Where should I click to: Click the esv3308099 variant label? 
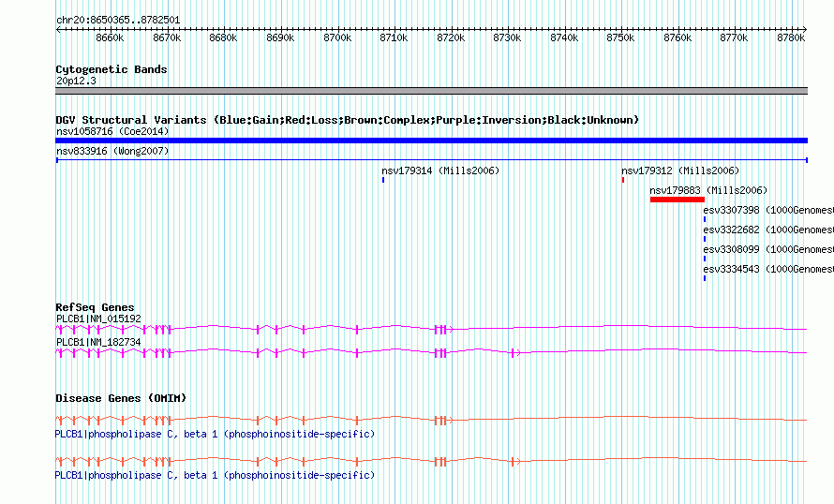point(768,249)
